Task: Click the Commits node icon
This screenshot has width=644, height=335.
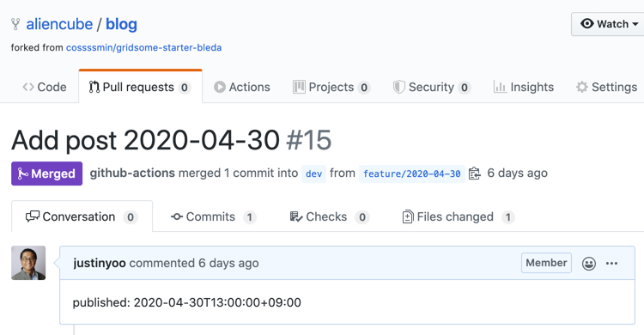Action: (x=177, y=216)
